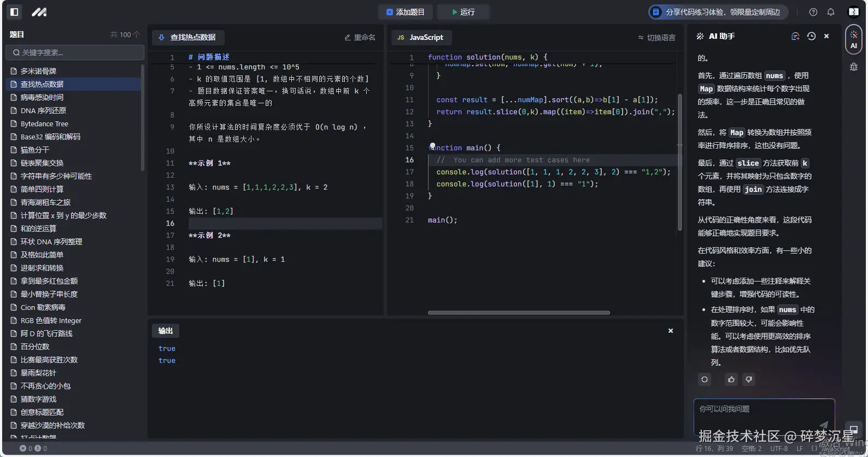Screen dimensions: 868x457
Task: Open the help question mark icon
Action: [813, 12]
